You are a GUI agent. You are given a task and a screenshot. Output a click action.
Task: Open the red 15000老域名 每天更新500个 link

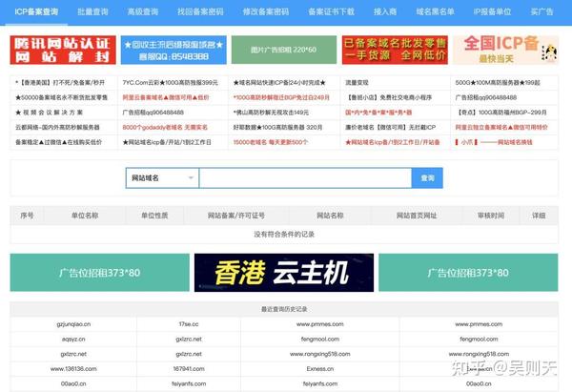pos(271,142)
